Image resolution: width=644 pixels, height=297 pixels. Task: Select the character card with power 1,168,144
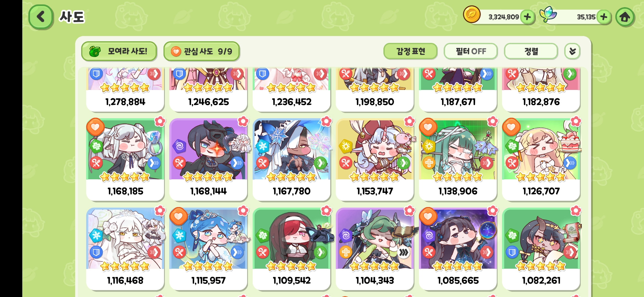point(208,159)
